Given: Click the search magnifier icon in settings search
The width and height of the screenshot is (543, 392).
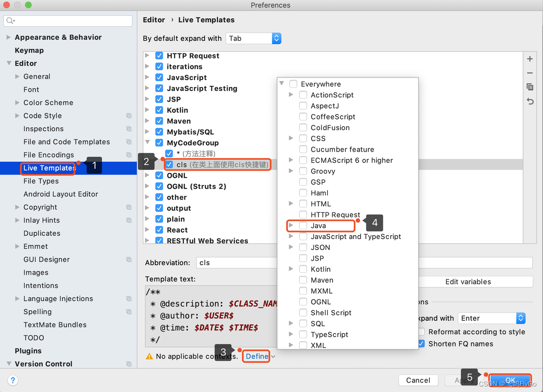Looking at the screenshot, I should point(11,21).
